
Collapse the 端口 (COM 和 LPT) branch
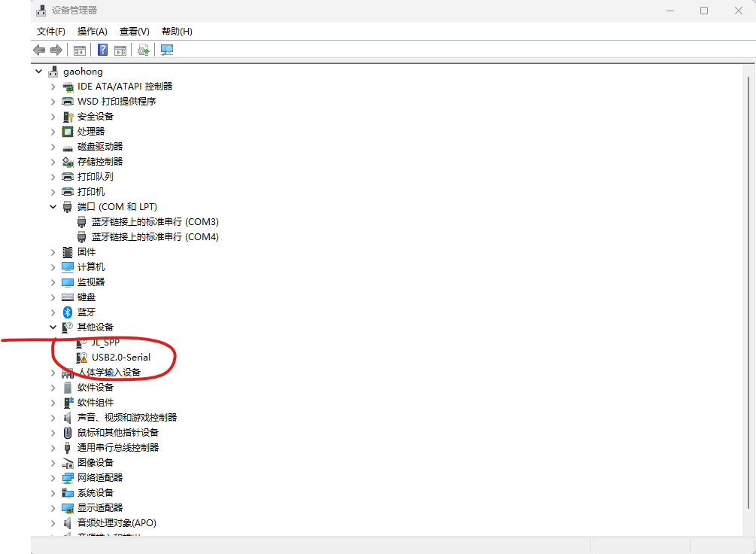click(52, 206)
